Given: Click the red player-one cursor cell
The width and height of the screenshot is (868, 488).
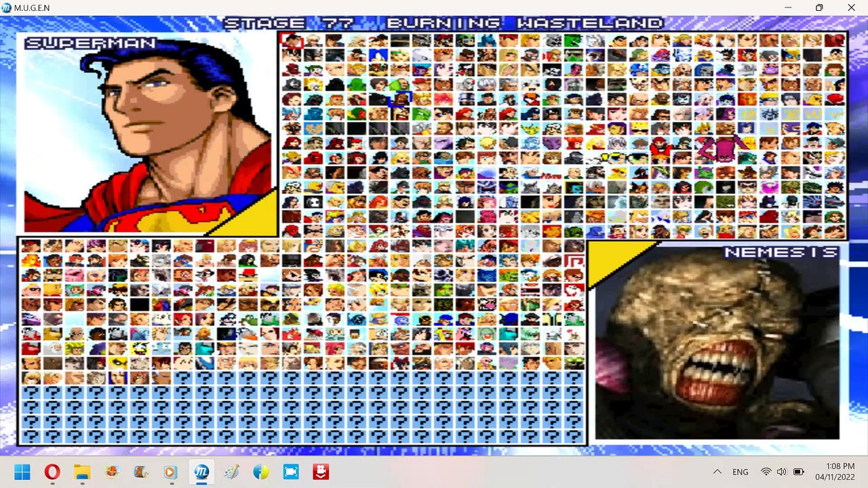Looking at the screenshot, I should click(x=292, y=41).
